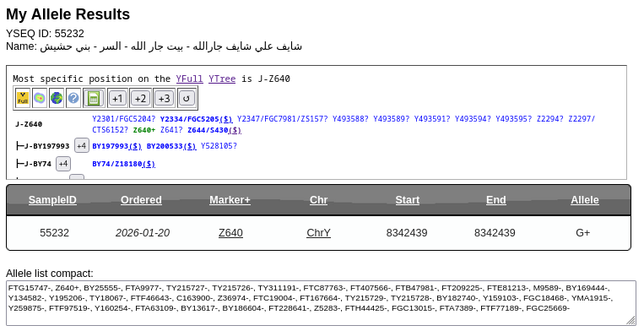Click the BY74/Z18180 bold marker

click(117, 164)
